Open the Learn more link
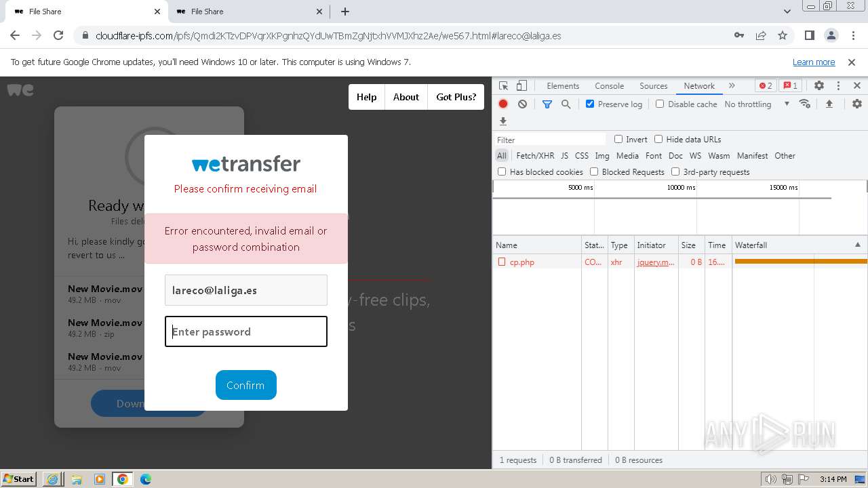This screenshot has height=488, width=868. tap(814, 62)
